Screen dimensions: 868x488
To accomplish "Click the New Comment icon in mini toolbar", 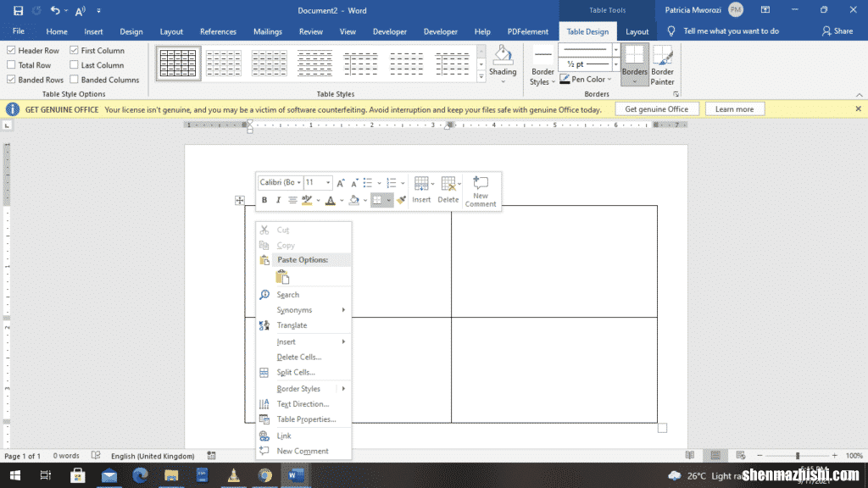I will [481, 191].
